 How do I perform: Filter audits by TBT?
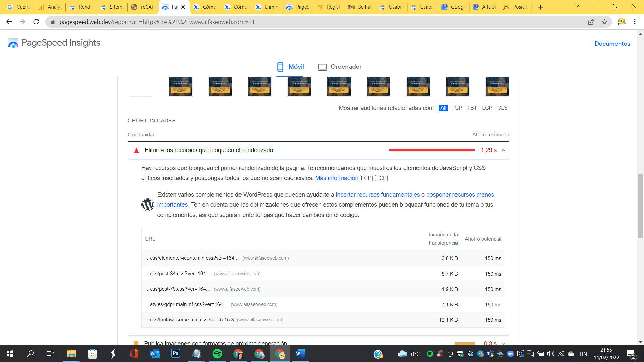(x=472, y=108)
